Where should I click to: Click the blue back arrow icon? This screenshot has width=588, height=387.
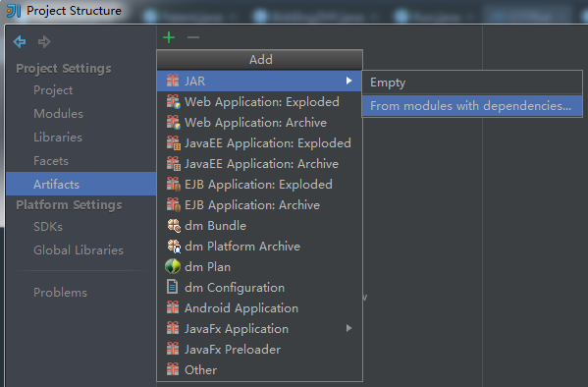tap(20, 41)
